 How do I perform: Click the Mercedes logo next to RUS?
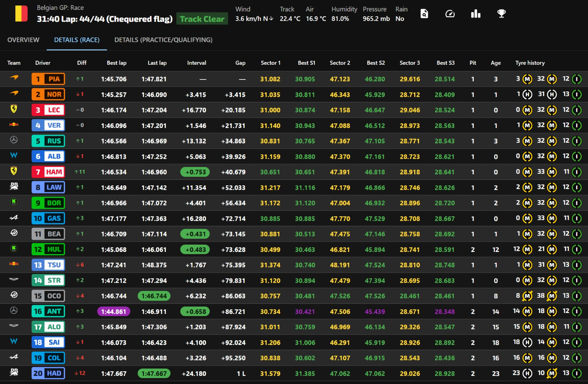tap(14, 140)
